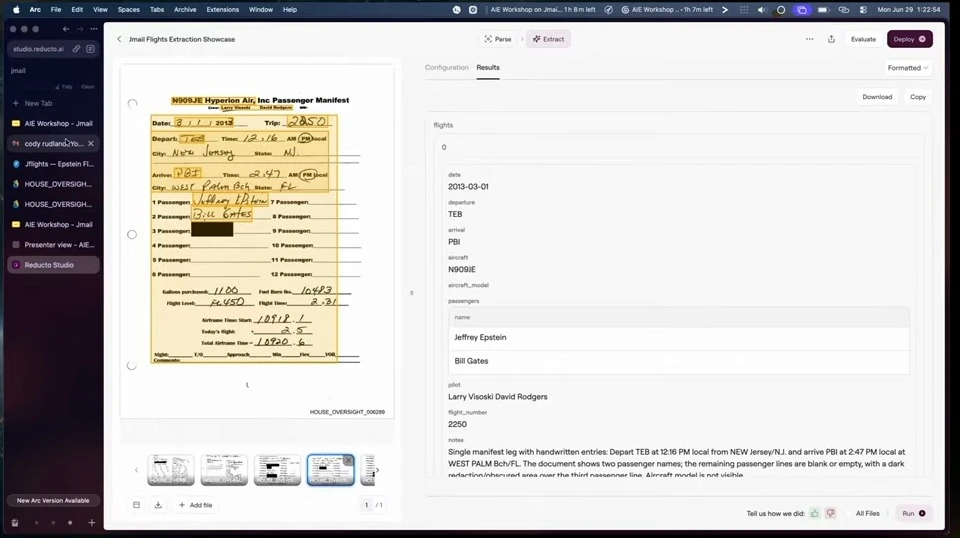Open the Extract step
The width and height of the screenshot is (960, 538).
click(548, 39)
